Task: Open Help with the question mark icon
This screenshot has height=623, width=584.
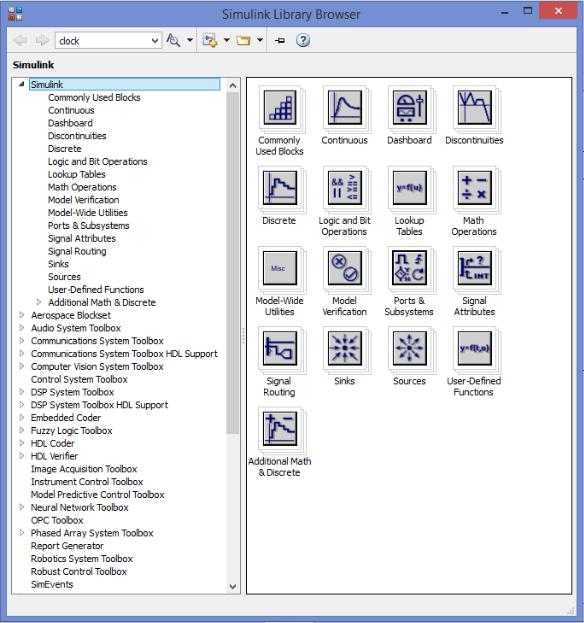Action: point(303,40)
